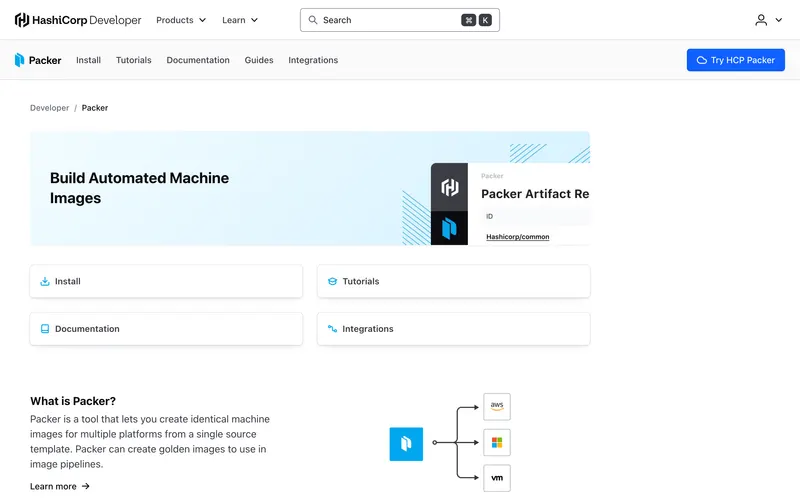Open the Install nav item
The width and height of the screenshot is (800, 500).
click(x=88, y=60)
